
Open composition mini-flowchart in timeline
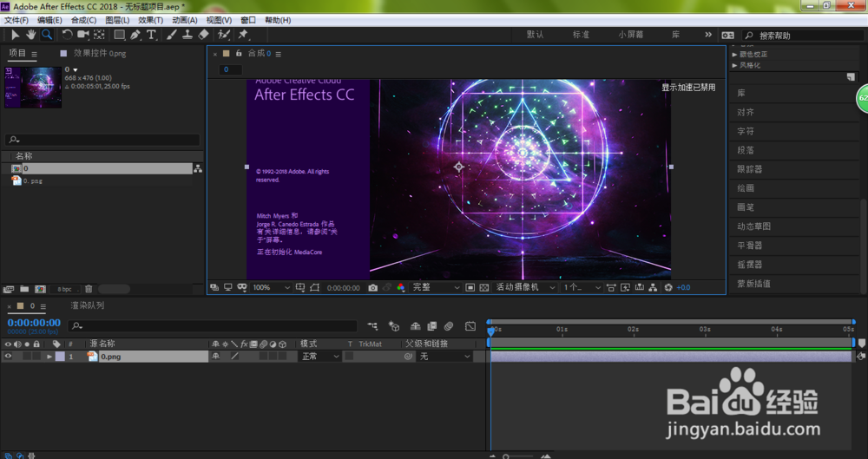[x=372, y=326]
